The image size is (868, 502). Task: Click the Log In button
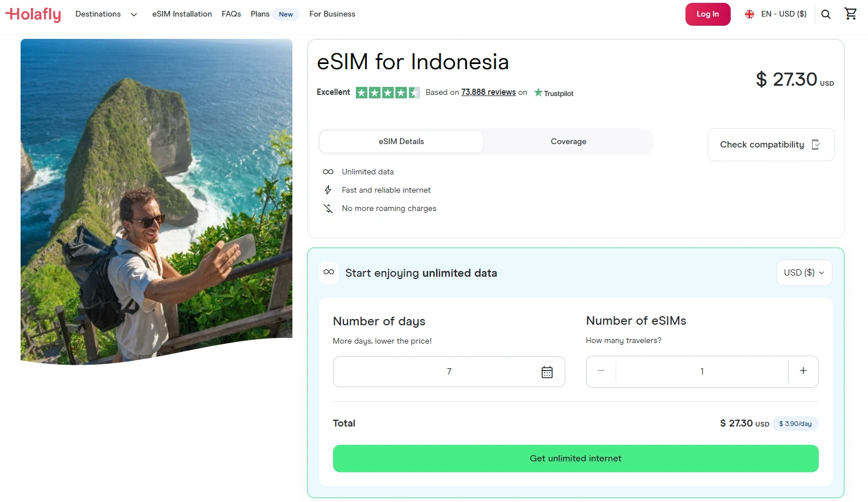coord(707,14)
